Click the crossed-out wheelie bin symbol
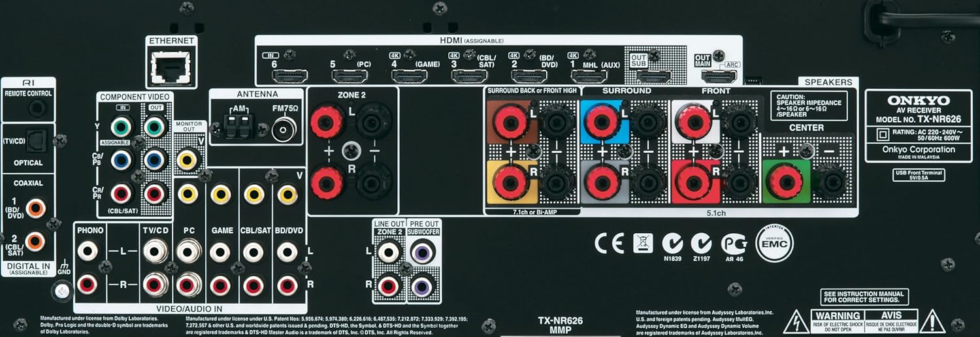 643,244
